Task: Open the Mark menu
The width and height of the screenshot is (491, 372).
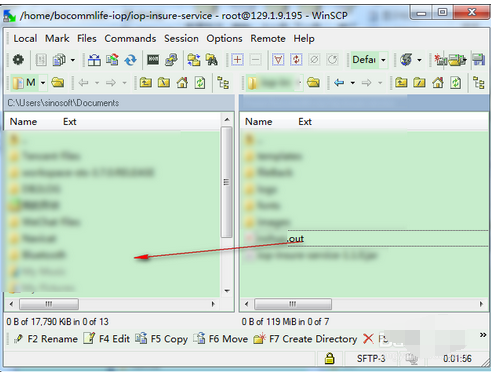Action: pyautogui.click(x=57, y=39)
